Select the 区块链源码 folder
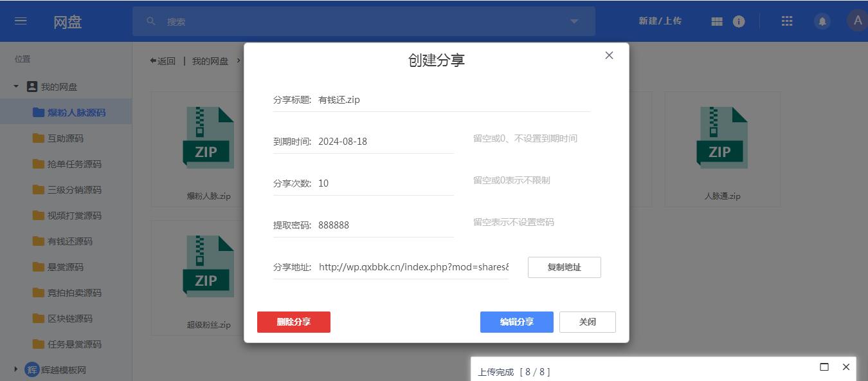This screenshot has height=381, width=868. [69, 319]
